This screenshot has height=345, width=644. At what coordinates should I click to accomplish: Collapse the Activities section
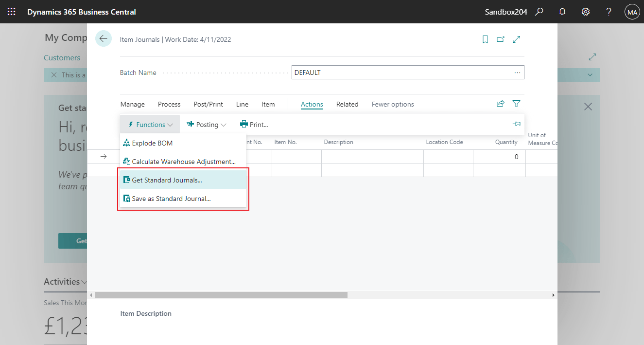pos(85,281)
